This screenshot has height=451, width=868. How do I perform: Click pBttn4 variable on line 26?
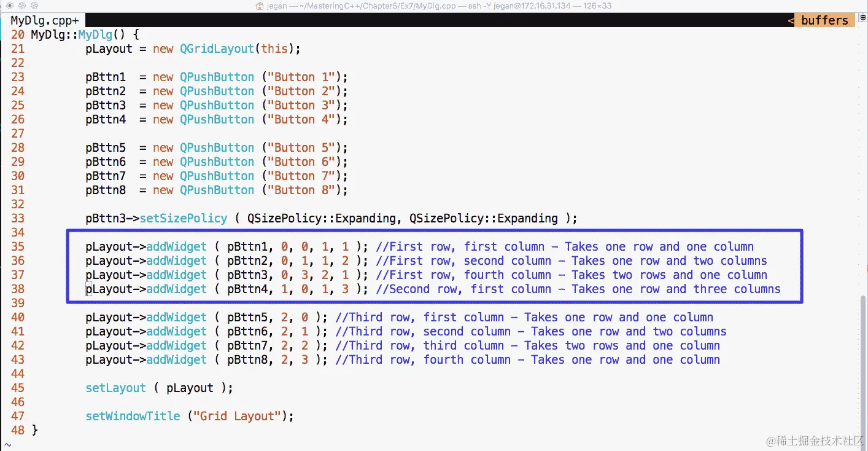[x=106, y=119]
